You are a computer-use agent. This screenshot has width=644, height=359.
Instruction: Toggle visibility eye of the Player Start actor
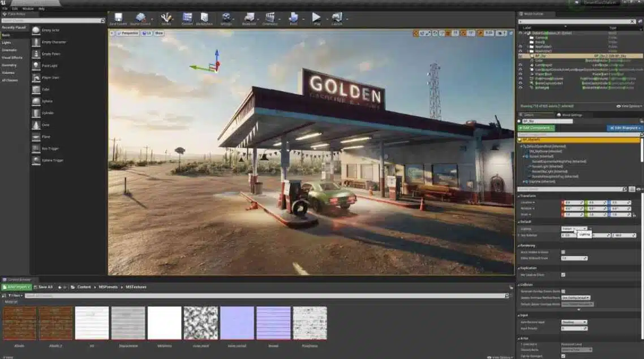point(521,73)
